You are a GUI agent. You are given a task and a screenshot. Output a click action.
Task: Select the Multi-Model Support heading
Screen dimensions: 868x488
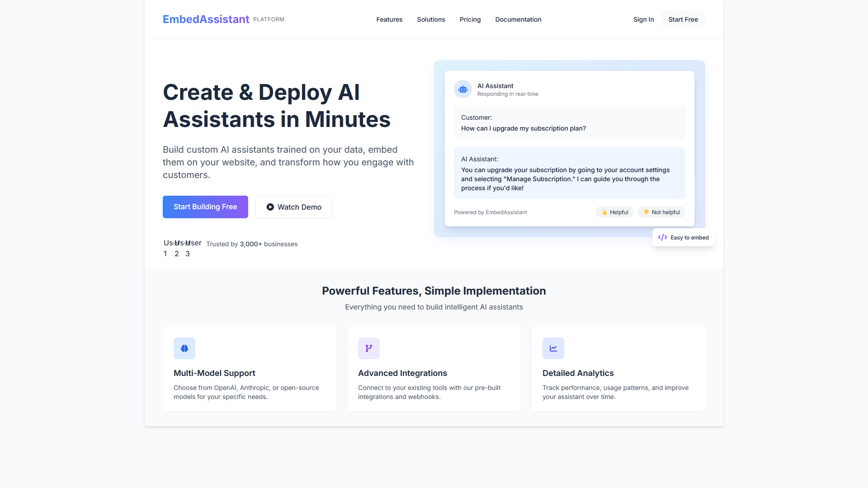[x=214, y=373]
